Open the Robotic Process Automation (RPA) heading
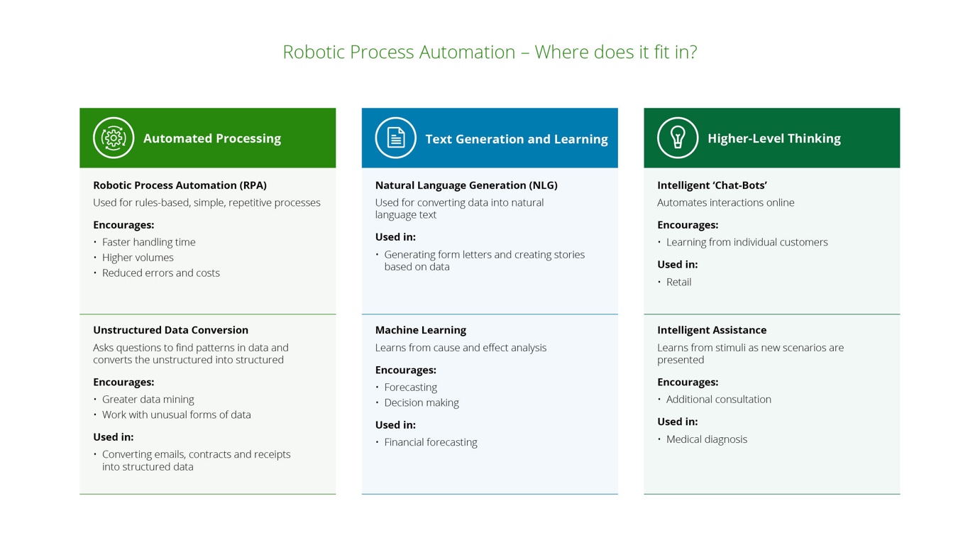Image resolution: width=980 pixels, height=550 pixels. 180,185
